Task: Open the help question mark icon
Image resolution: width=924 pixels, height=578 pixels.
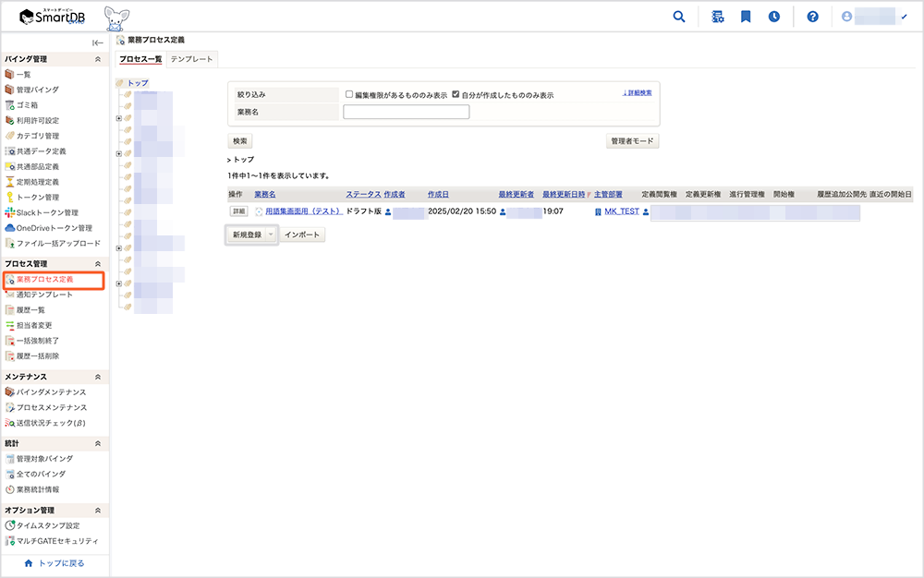Action: point(812,16)
